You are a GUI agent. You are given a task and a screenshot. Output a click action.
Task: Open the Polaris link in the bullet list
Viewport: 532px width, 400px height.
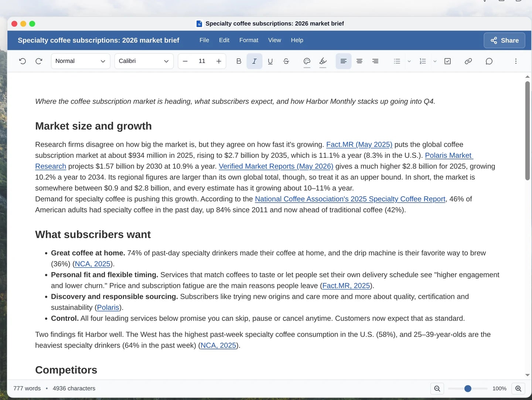pyautogui.click(x=108, y=308)
